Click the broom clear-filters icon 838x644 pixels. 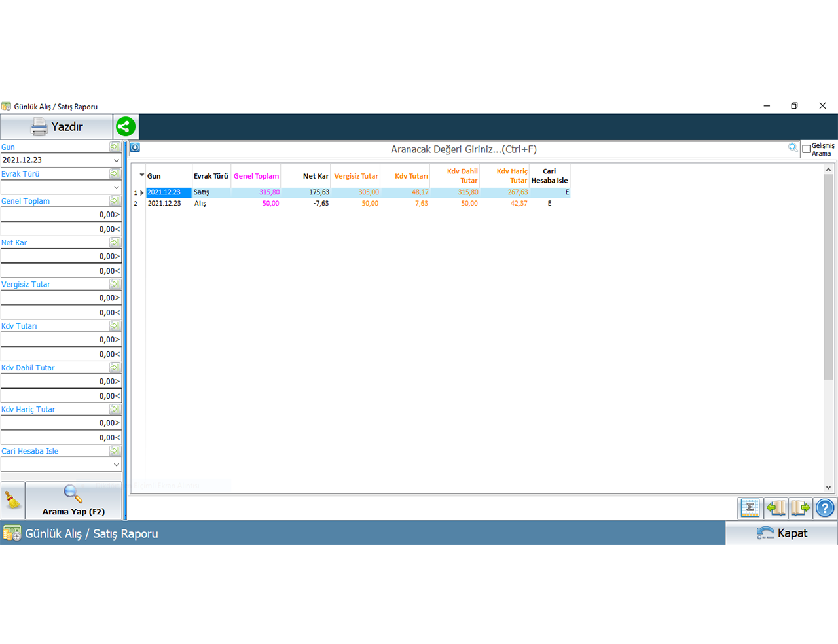coord(12,501)
